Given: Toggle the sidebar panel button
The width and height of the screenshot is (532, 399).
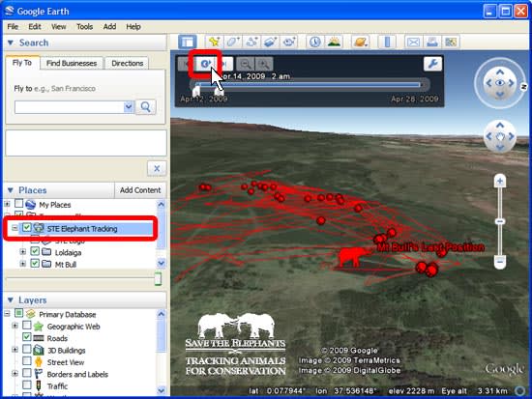Looking at the screenshot, I should pos(188,43).
